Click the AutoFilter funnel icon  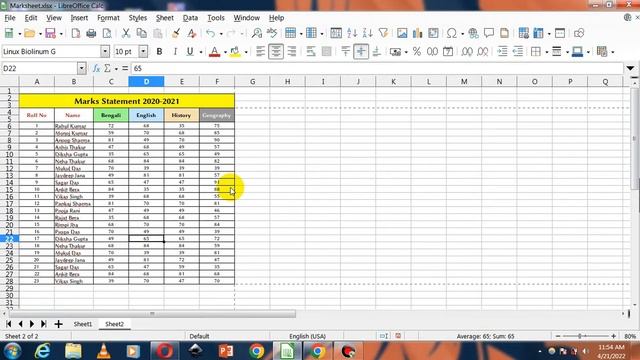[383, 33]
